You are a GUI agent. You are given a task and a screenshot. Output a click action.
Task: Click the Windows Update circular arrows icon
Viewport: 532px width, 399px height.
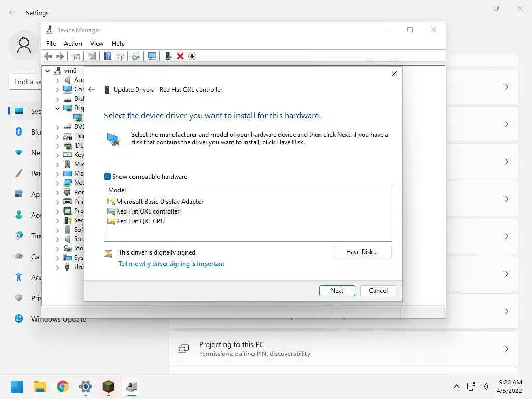19,318
